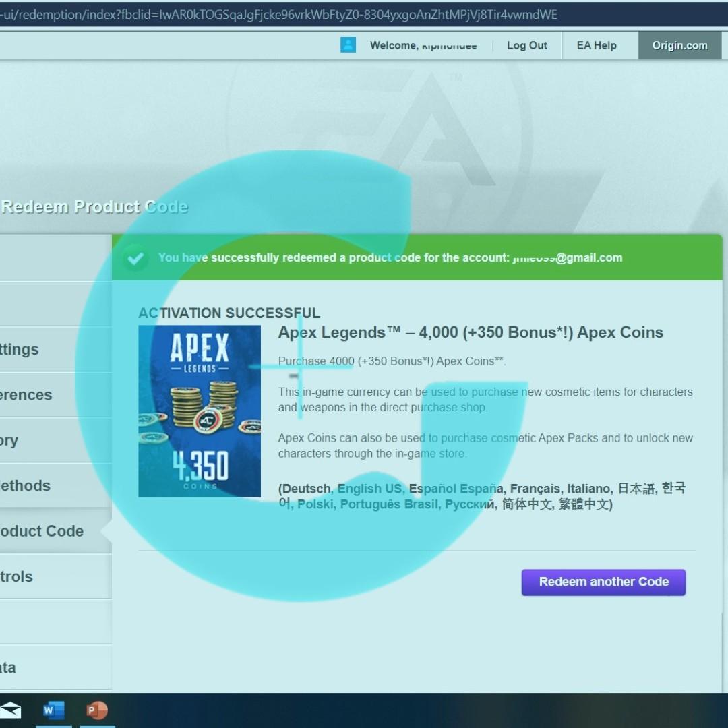
Task: Open the sidebar item ending in 'ttings'
Action: 56,349
